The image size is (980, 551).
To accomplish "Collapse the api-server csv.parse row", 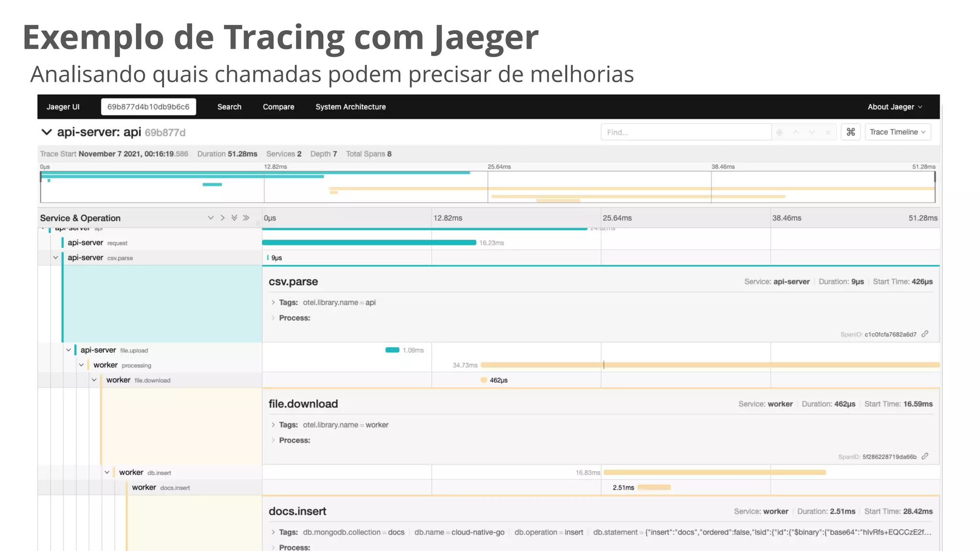I will click(x=56, y=257).
